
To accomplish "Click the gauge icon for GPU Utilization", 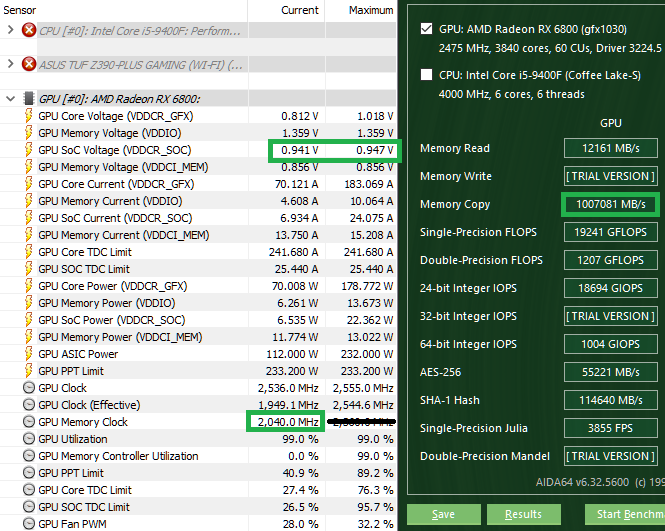I will (x=29, y=439).
